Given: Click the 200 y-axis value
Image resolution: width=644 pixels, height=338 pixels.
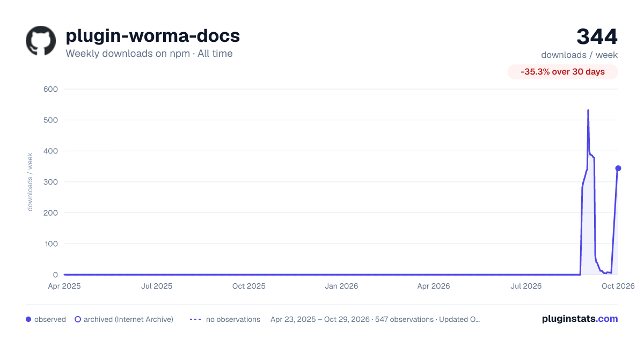Looking at the screenshot, I should (x=50, y=213).
